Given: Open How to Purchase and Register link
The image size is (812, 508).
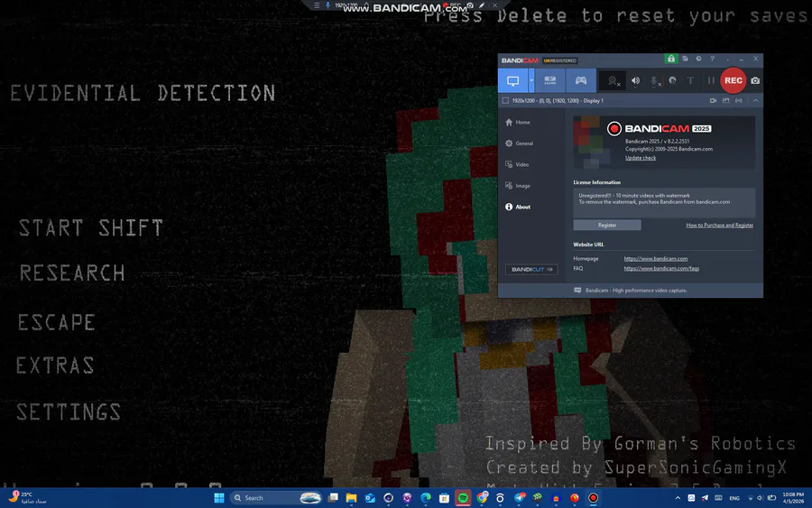Looking at the screenshot, I should [x=719, y=226].
